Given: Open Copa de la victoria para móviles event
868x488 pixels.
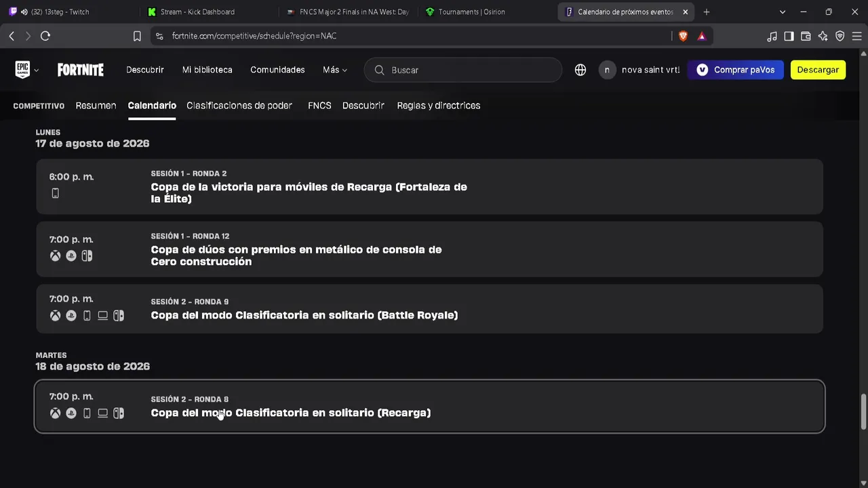Looking at the screenshot, I should pyautogui.click(x=429, y=186).
